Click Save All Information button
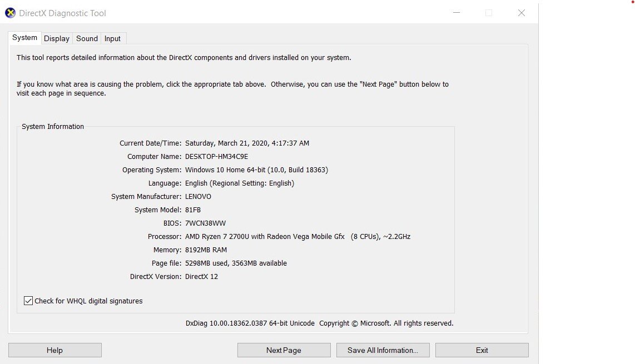 383,350
